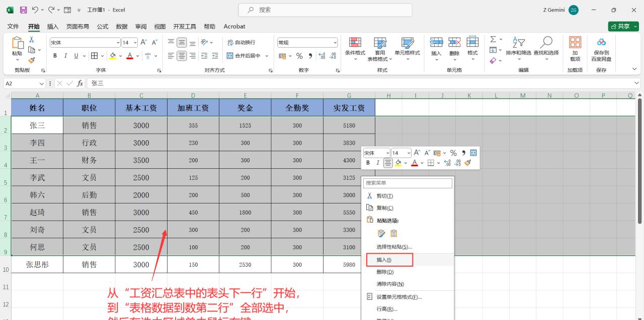644x320 pixels.
Task: Click Merge and Center (合并后居中) button
Action: point(243,56)
